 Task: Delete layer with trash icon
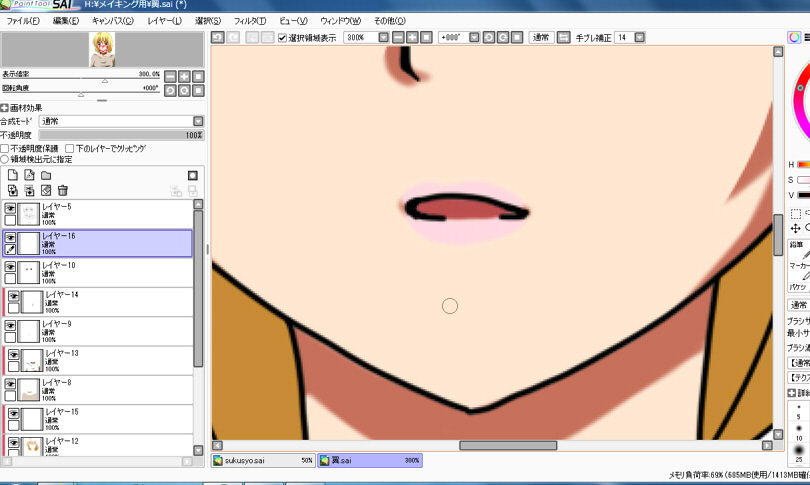(x=63, y=191)
